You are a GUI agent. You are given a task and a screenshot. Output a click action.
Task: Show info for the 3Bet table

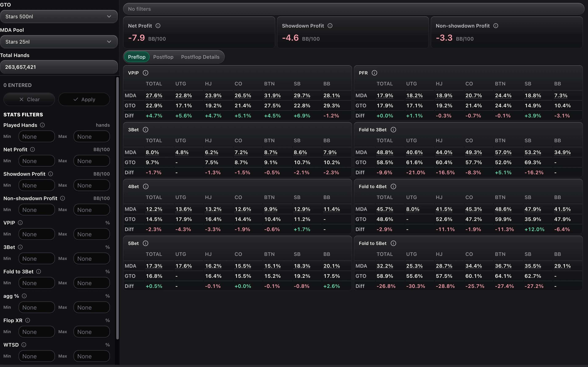click(146, 130)
